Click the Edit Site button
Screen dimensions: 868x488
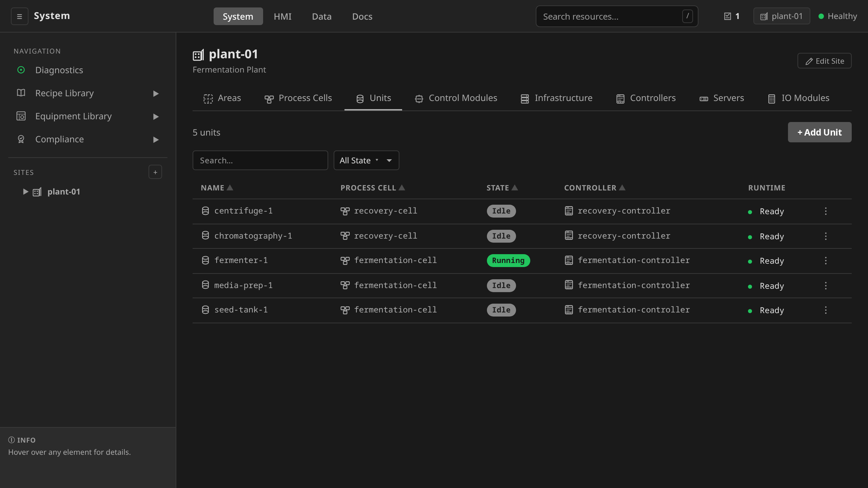pyautogui.click(x=824, y=61)
